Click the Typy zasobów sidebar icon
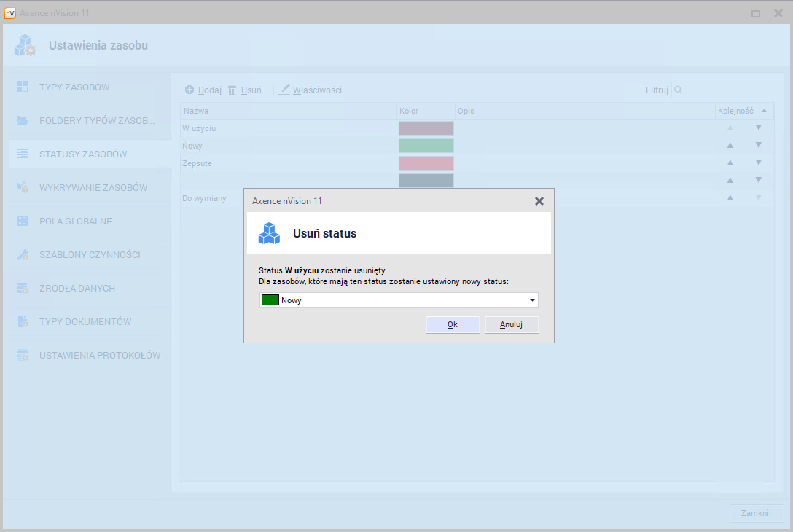The height and width of the screenshot is (532, 793). (23, 87)
